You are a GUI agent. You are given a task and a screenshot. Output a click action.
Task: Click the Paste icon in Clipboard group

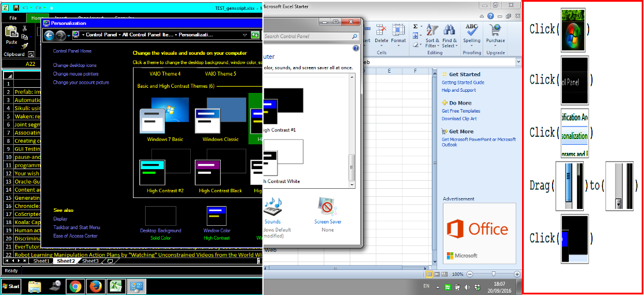point(12,34)
